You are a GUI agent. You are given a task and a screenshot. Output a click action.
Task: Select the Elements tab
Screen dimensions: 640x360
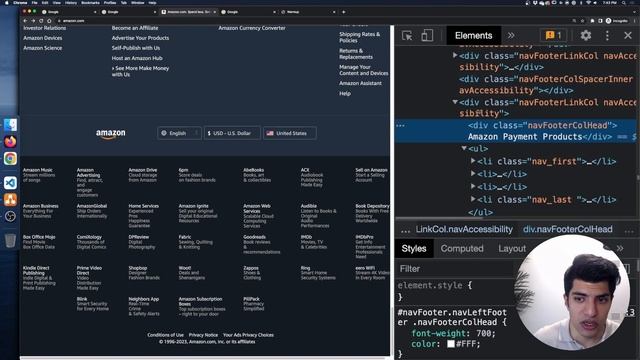coord(473,36)
